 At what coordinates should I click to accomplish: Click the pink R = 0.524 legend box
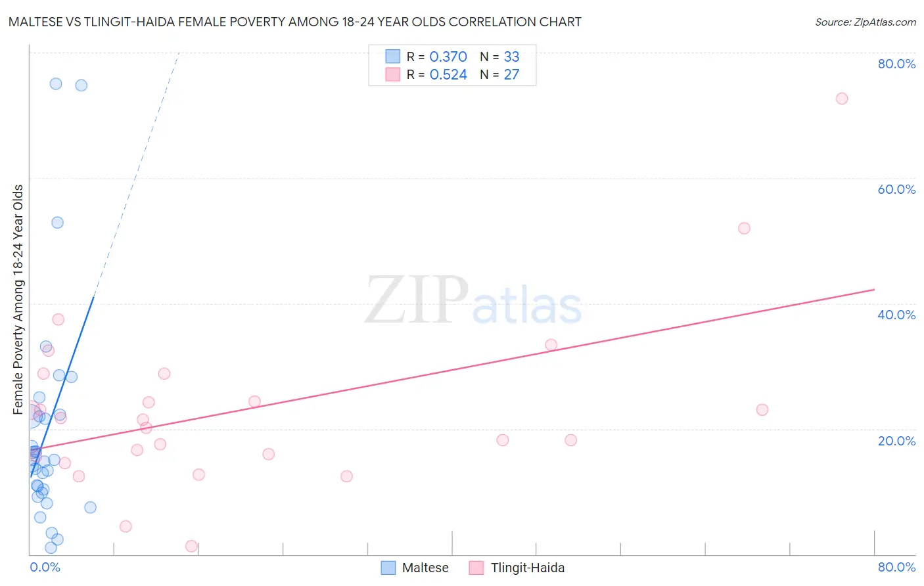point(392,74)
